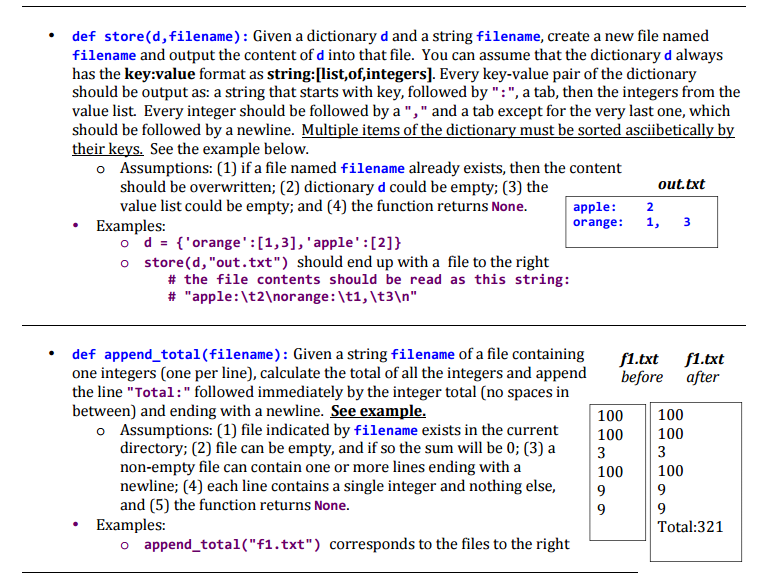Click the 'def append_total(filename):' signature
The width and height of the screenshot is (759, 575).
click(180, 355)
